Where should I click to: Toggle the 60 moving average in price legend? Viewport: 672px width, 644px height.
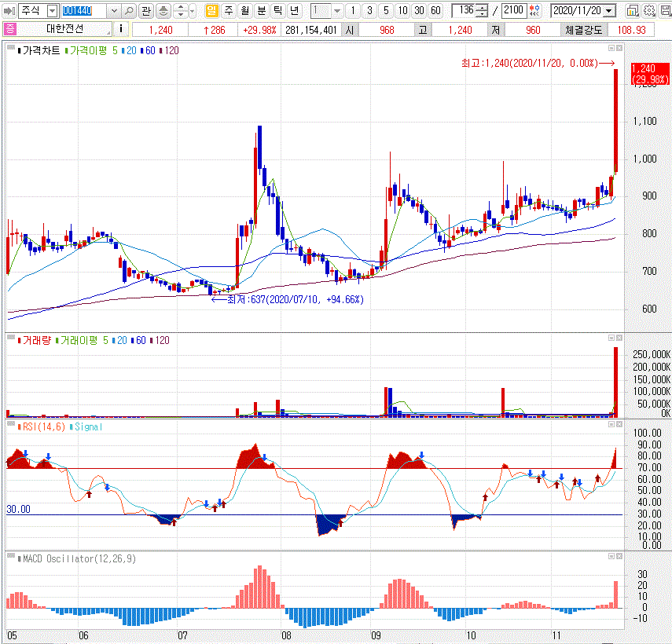[x=148, y=50]
